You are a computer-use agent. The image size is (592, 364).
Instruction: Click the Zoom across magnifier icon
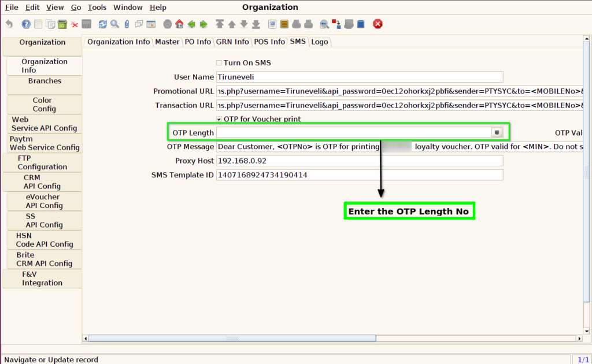click(324, 24)
